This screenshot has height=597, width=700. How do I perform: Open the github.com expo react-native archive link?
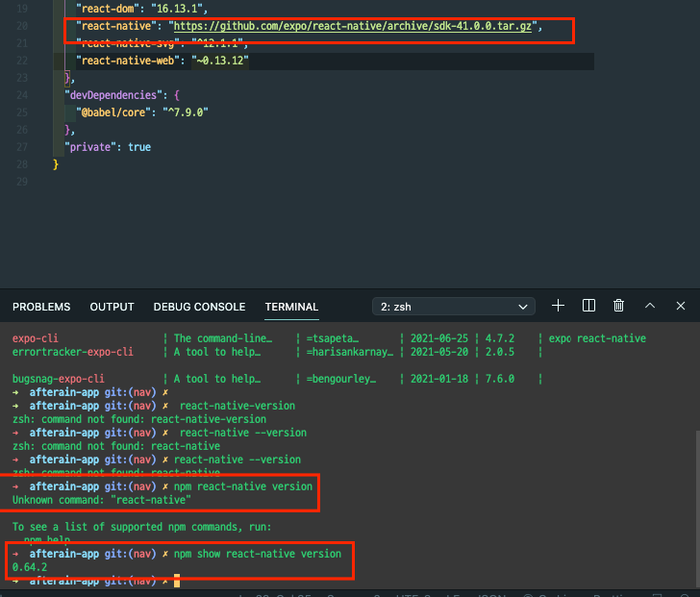click(353, 26)
